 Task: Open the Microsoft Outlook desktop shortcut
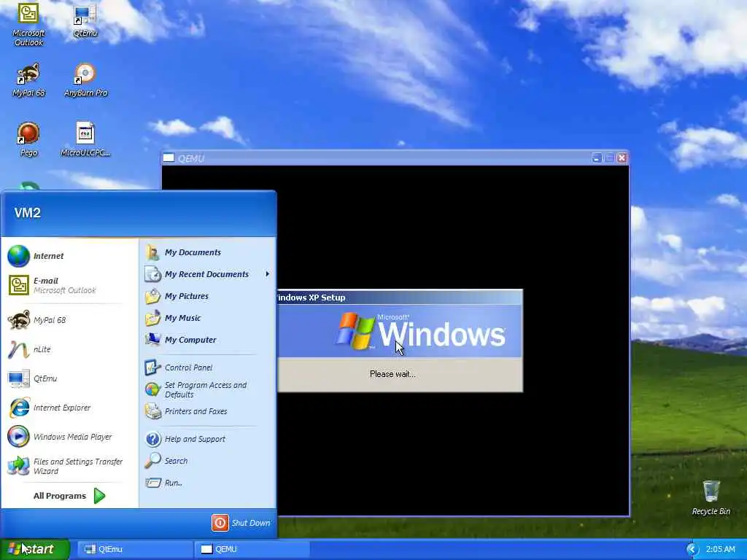pyautogui.click(x=28, y=24)
